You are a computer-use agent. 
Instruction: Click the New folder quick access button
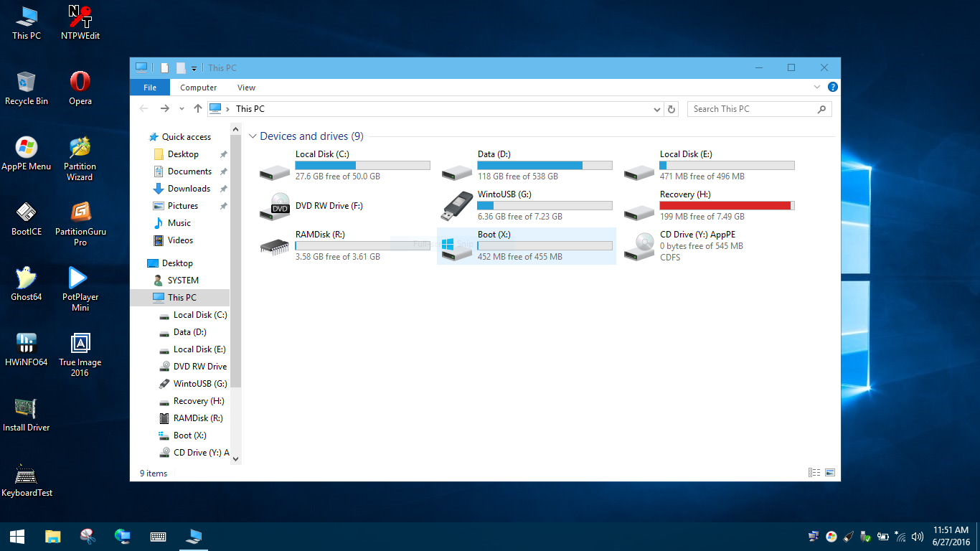click(x=181, y=68)
